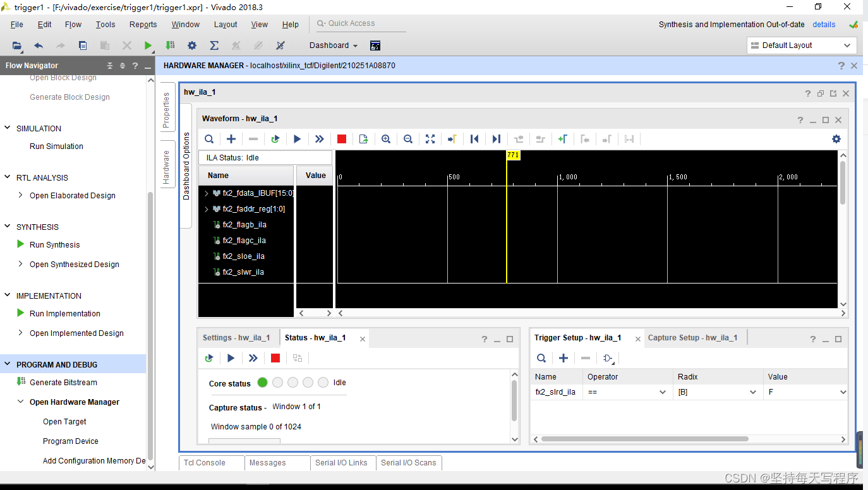Collapse the PROGRAM AND DEBUG section
The image size is (868, 490).
(8, 364)
